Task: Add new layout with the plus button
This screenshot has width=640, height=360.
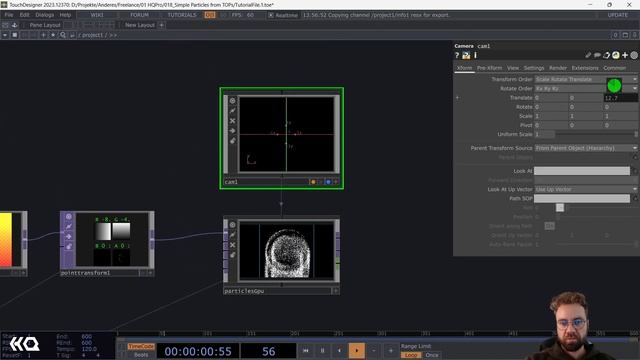Action: (x=162, y=25)
